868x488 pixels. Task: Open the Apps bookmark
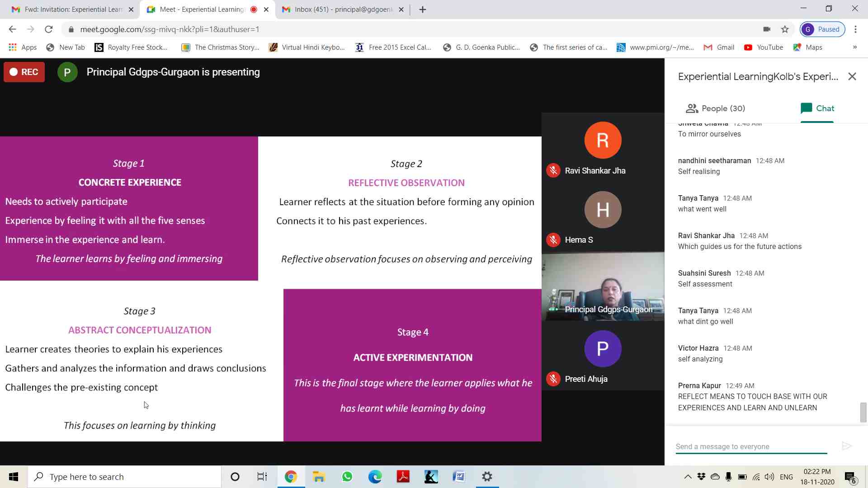click(x=23, y=47)
